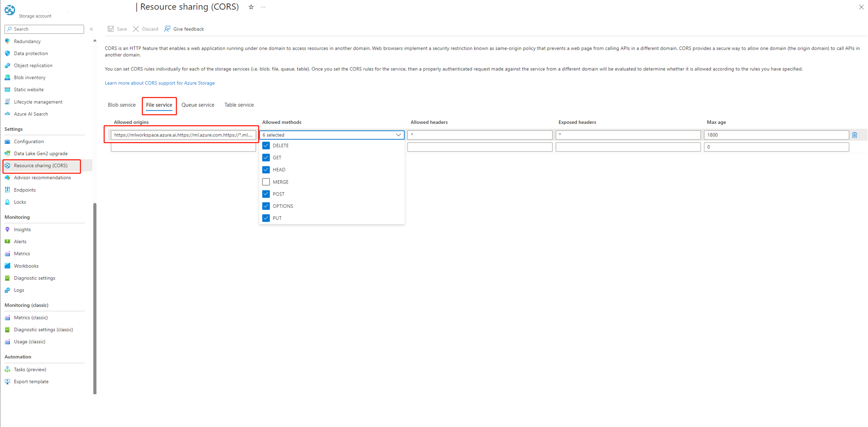Open Learn more about CORS support link
Screen dimensions: 868x427
(x=160, y=83)
